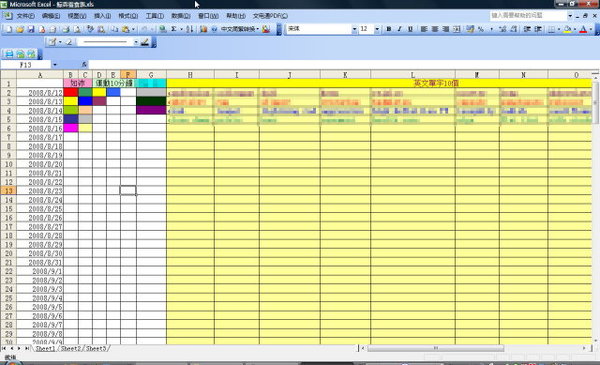
Task: Open the border line style dropdown
Action: 136,42
